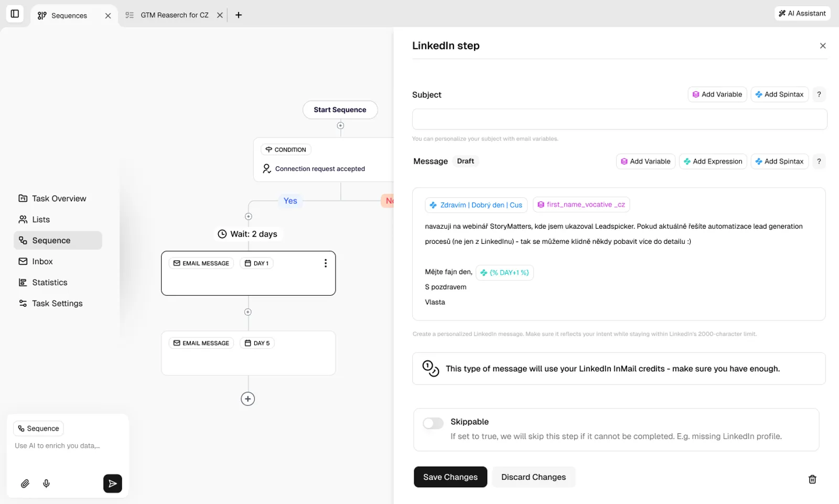
Task: Add new step at sequence end
Action: pos(248,399)
